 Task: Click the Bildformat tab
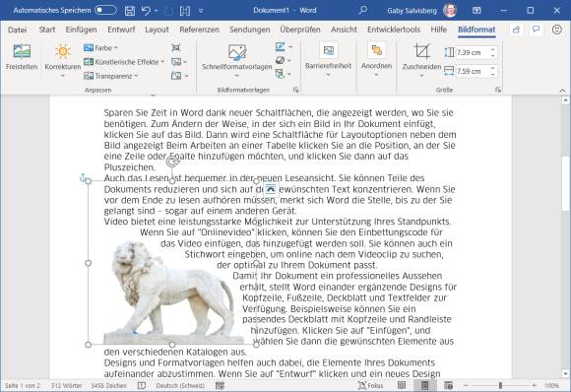[x=476, y=30]
